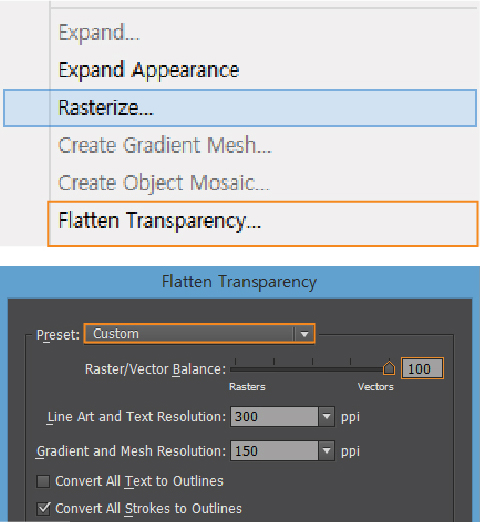Click the Rasters end of the balance slider
This screenshot has height=524, width=482.
[247, 387]
